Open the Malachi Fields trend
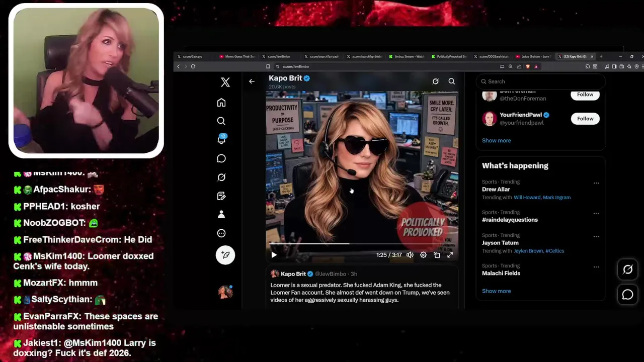The height and width of the screenshot is (362, 644). [x=501, y=273]
